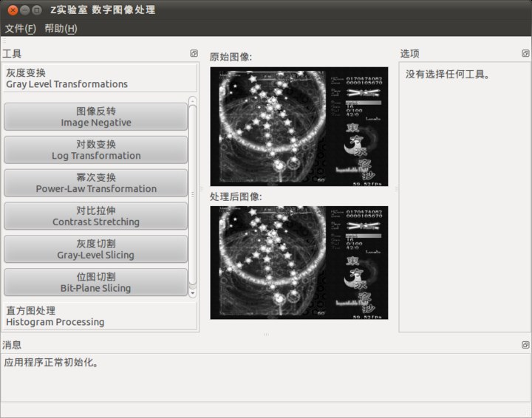Select the Log Transformation tool
The width and height of the screenshot is (532, 418).
(x=95, y=150)
